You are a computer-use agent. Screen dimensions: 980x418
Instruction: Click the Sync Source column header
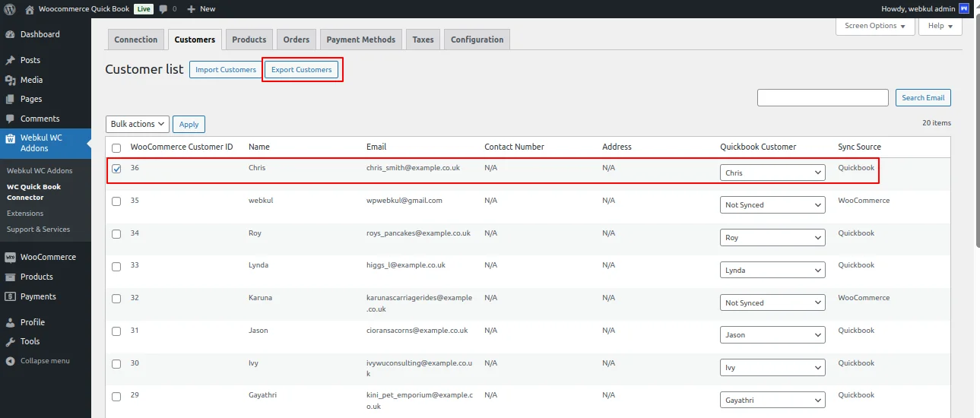click(x=860, y=147)
